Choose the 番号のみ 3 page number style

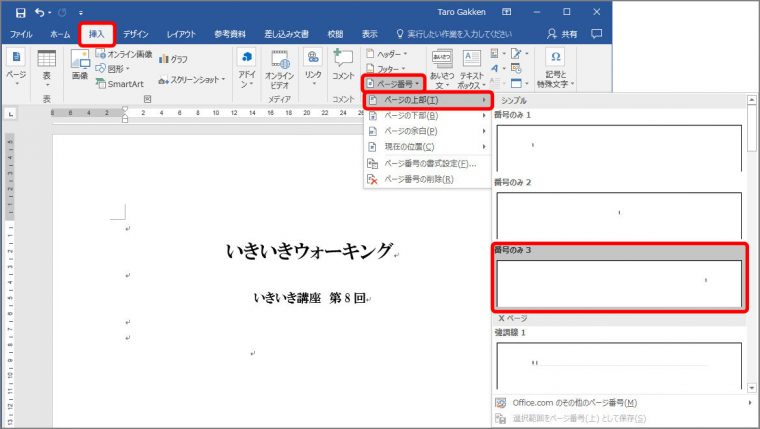tap(619, 278)
